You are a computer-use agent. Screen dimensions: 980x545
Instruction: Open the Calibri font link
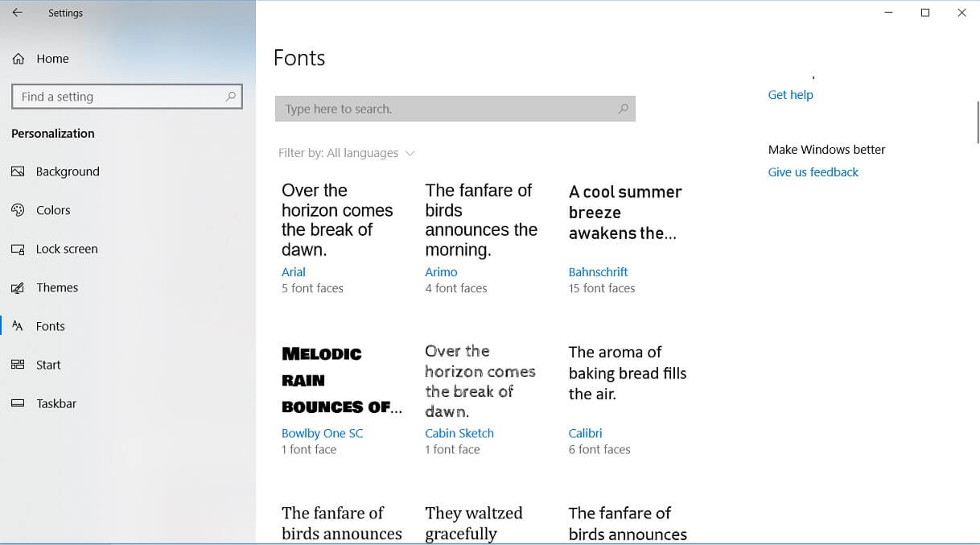click(585, 433)
